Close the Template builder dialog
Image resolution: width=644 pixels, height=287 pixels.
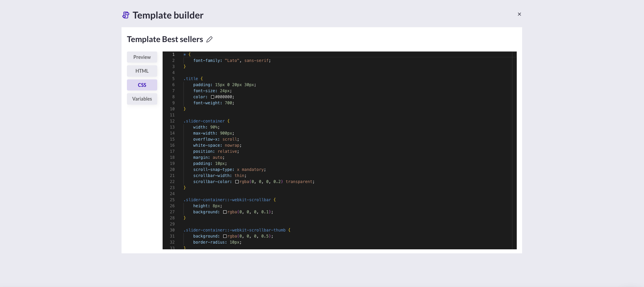[519, 14]
